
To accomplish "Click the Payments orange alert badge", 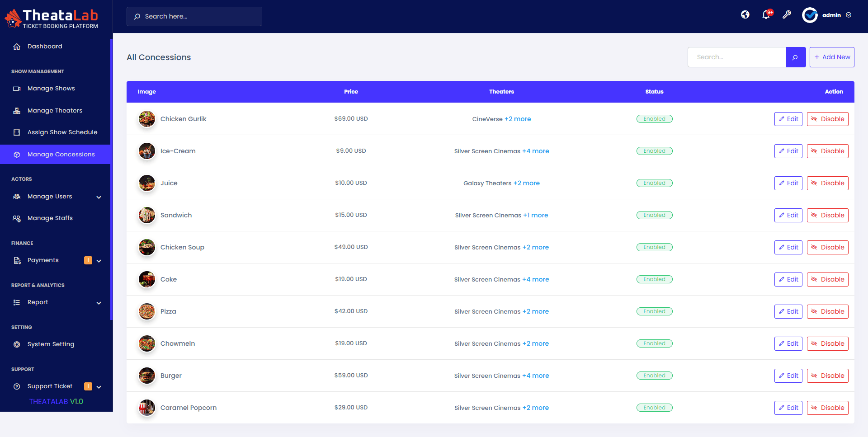I will (88, 260).
